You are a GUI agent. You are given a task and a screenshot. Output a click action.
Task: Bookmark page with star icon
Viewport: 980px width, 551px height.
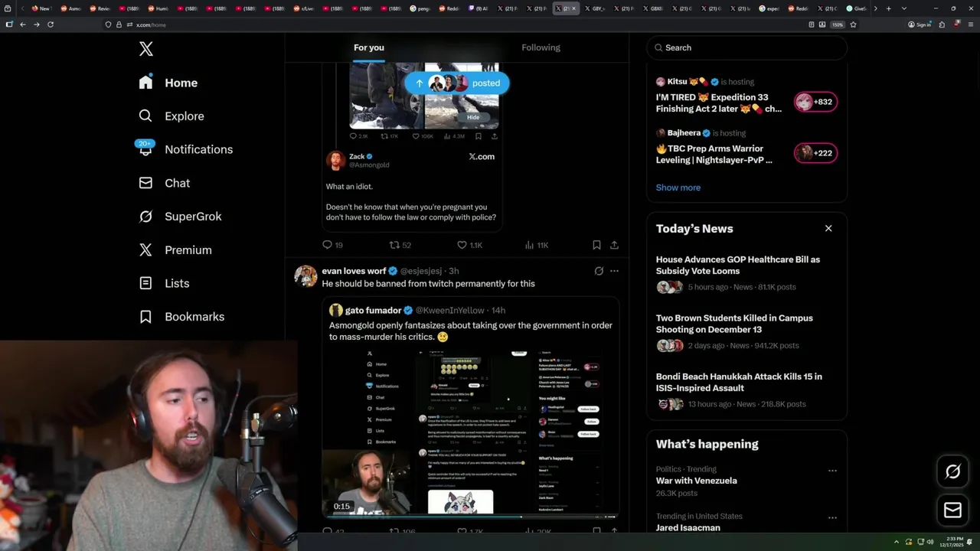pos(853,24)
